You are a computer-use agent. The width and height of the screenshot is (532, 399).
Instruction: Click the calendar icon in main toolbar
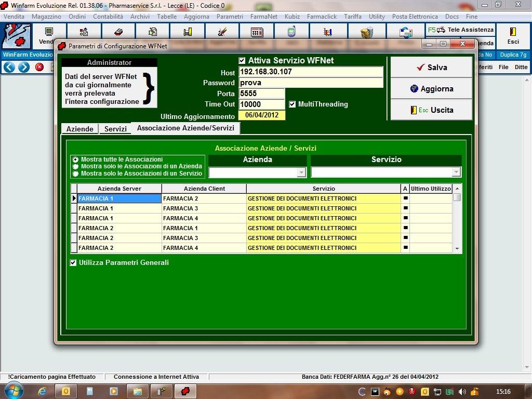pos(257,32)
